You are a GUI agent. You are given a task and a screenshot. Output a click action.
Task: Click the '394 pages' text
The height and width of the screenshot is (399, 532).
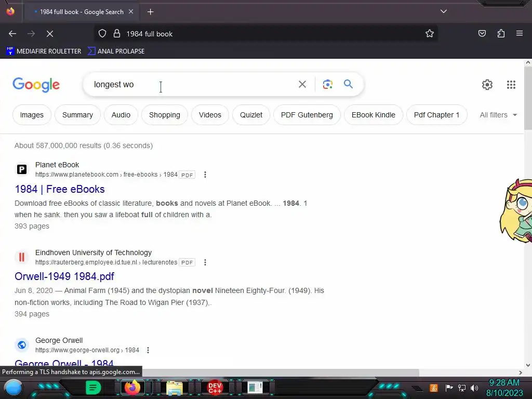pyautogui.click(x=32, y=314)
